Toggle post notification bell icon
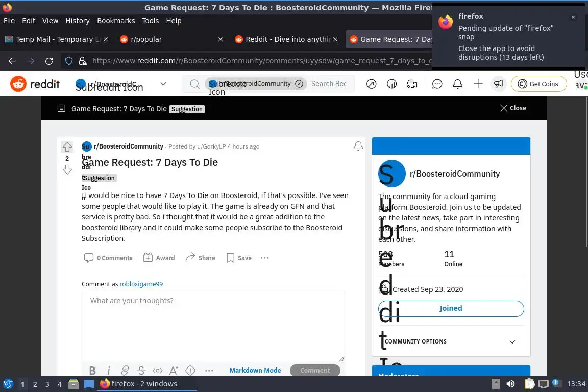 click(358, 146)
